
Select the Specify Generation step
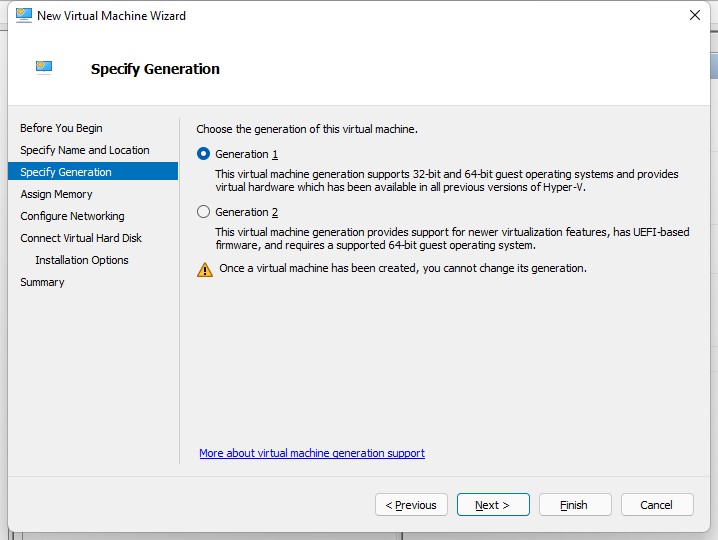[x=93, y=172]
